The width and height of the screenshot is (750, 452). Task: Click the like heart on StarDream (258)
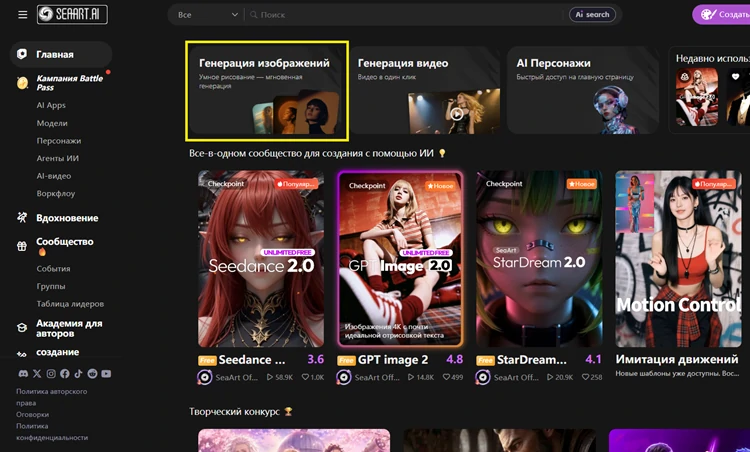[x=585, y=377]
